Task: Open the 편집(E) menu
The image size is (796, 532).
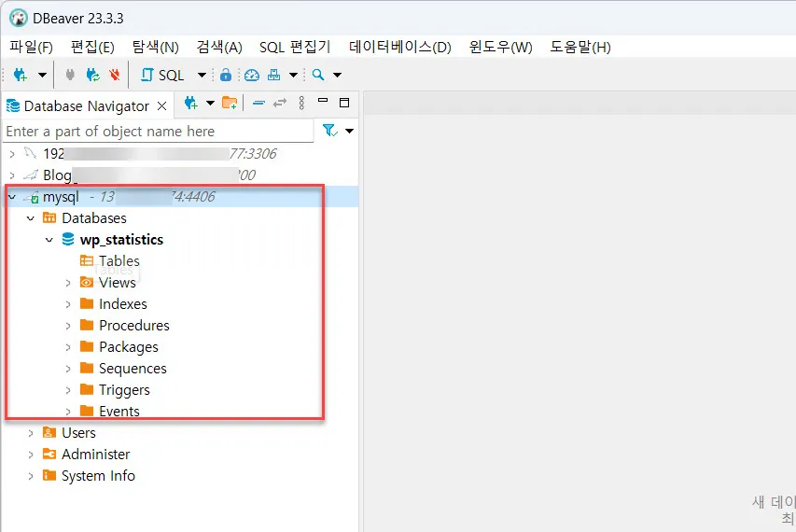Action: [92, 48]
